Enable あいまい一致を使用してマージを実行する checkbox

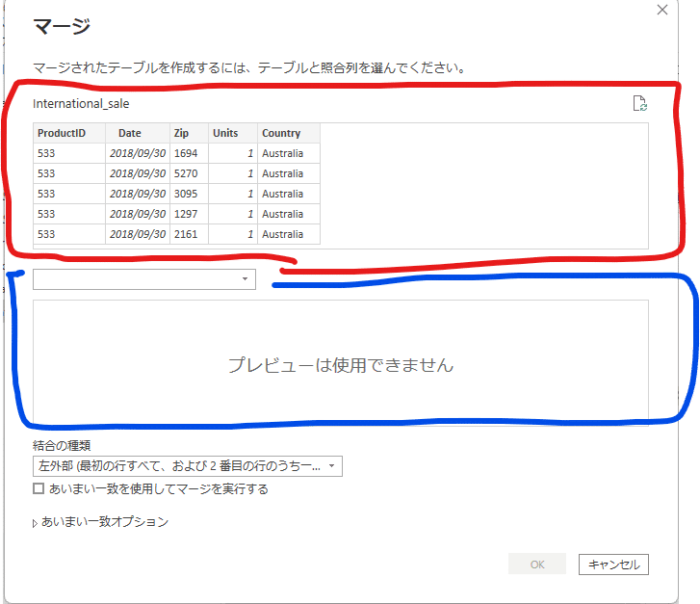coord(39,488)
